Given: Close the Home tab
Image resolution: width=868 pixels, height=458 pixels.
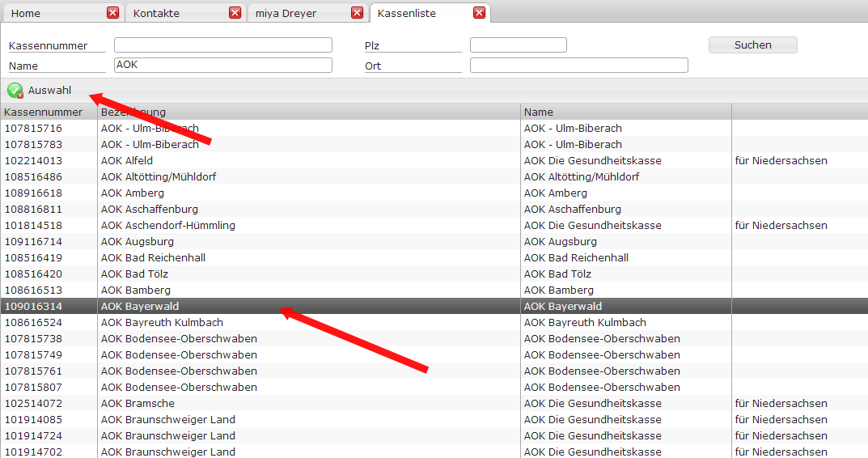Looking at the screenshot, I should 113,13.
